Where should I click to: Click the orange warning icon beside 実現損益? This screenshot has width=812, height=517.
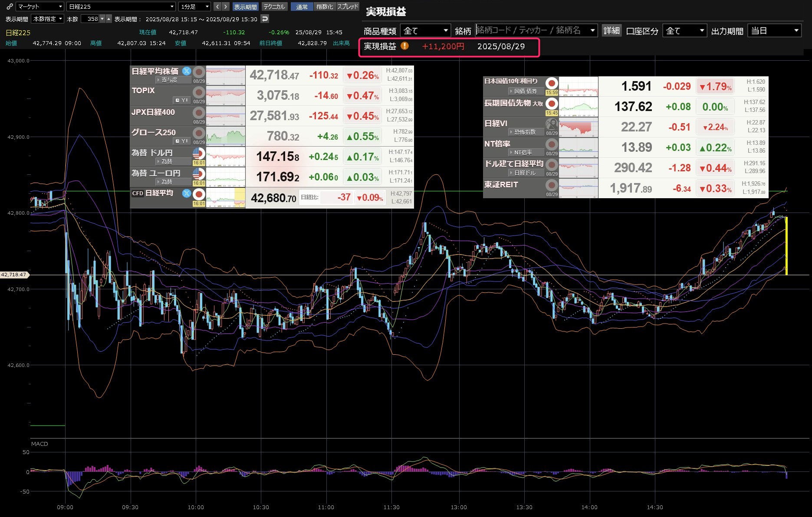(x=404, y=46)
